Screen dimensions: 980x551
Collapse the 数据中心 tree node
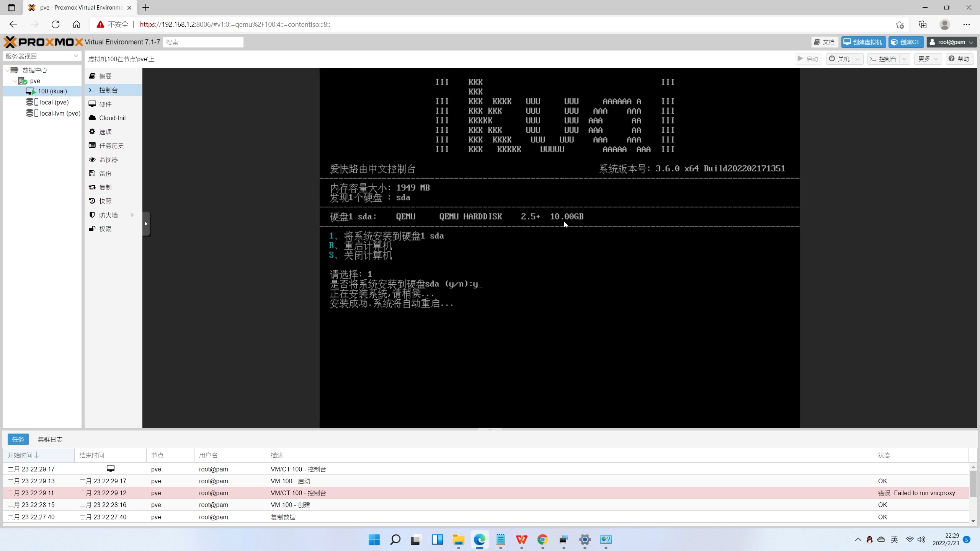(x=7, y=70)
